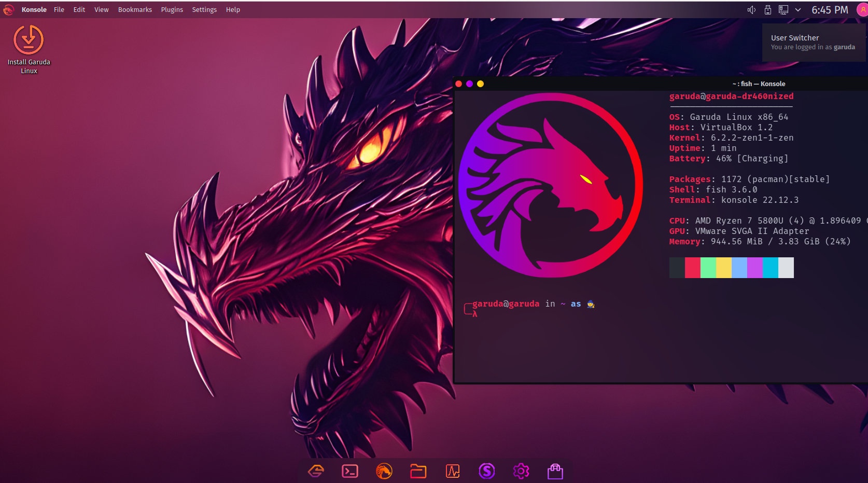868x483 pixels.
Task: Open the software store bag icon in dock
Action: [x=555, y=471]
